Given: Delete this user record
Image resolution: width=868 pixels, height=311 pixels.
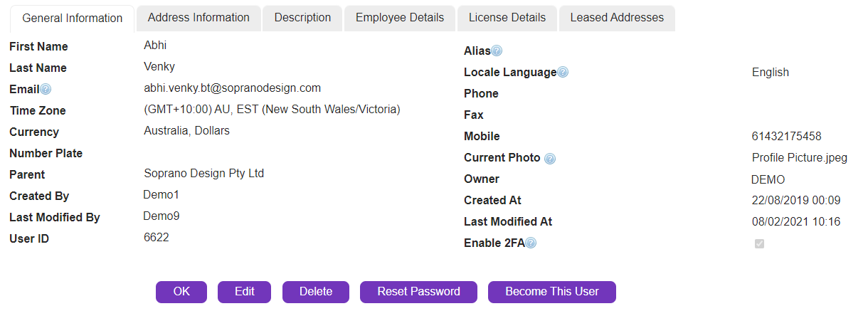Looking at the screenshot, I should [x=316, y=292].
